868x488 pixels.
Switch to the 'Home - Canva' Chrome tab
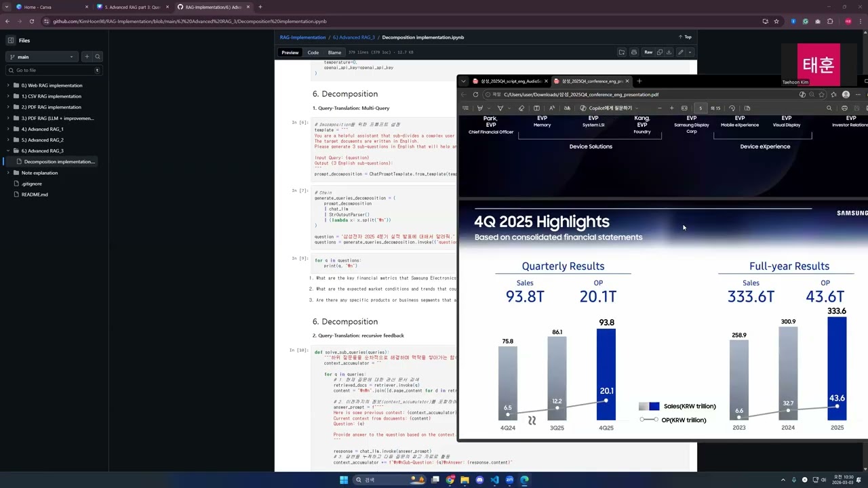[52, 7]
